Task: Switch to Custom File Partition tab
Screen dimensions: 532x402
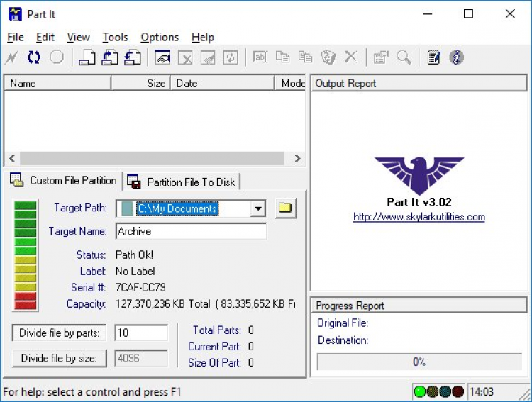Action: [x=64, y=180]
